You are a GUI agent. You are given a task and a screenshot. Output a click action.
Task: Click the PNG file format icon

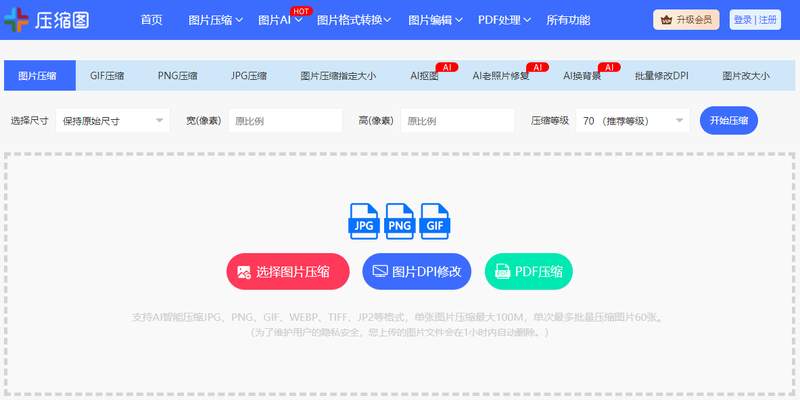tap(399, 220)
